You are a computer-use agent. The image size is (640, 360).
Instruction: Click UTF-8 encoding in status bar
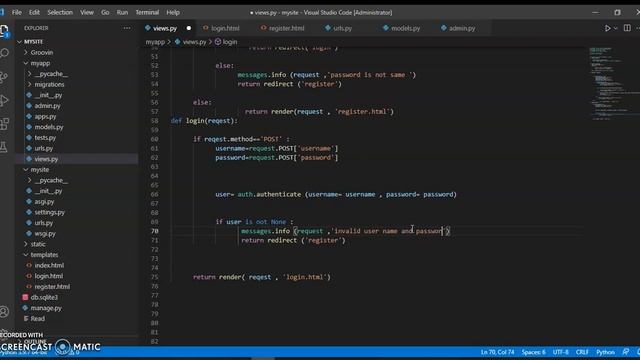(x=560, y=352)
